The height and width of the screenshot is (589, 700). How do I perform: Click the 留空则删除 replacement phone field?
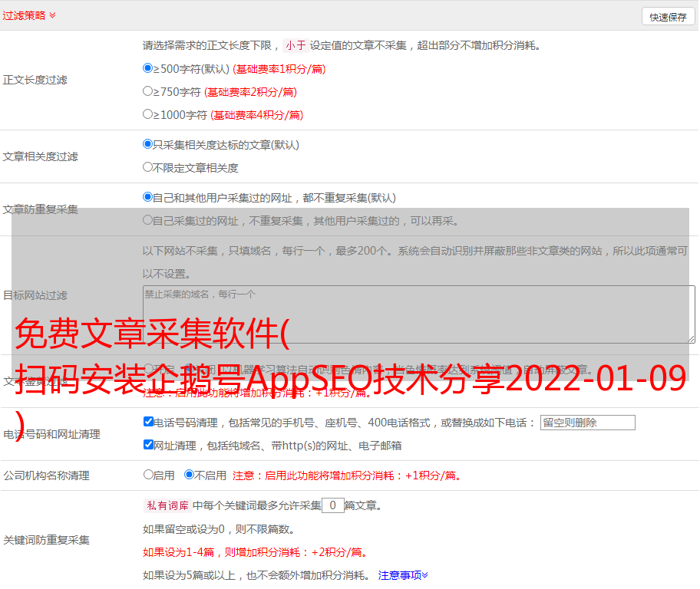(587, 423)
